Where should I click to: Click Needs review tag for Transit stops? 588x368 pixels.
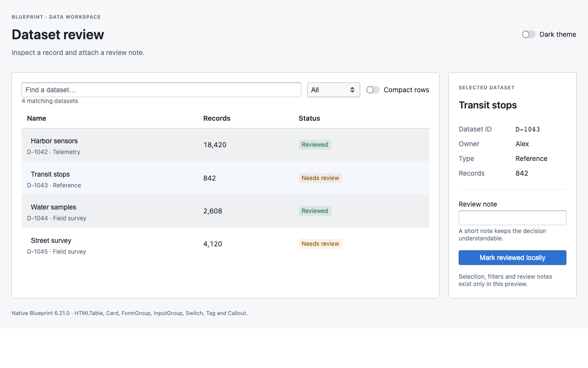click(320, 178)
